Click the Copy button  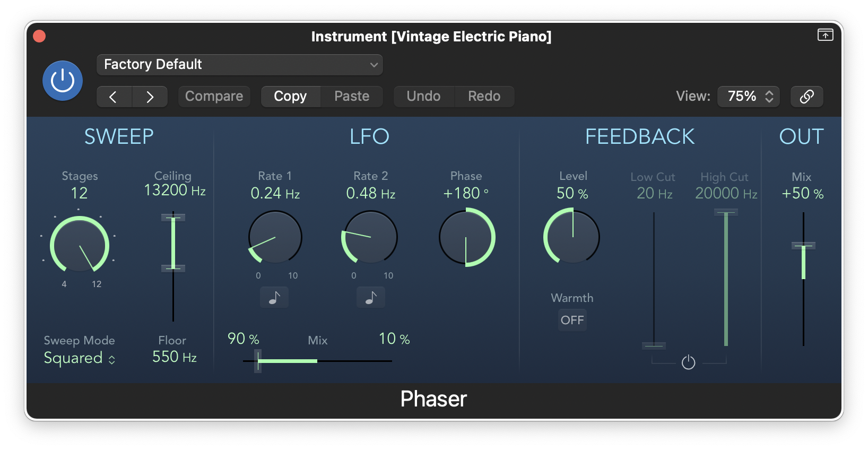coord(290,97)
